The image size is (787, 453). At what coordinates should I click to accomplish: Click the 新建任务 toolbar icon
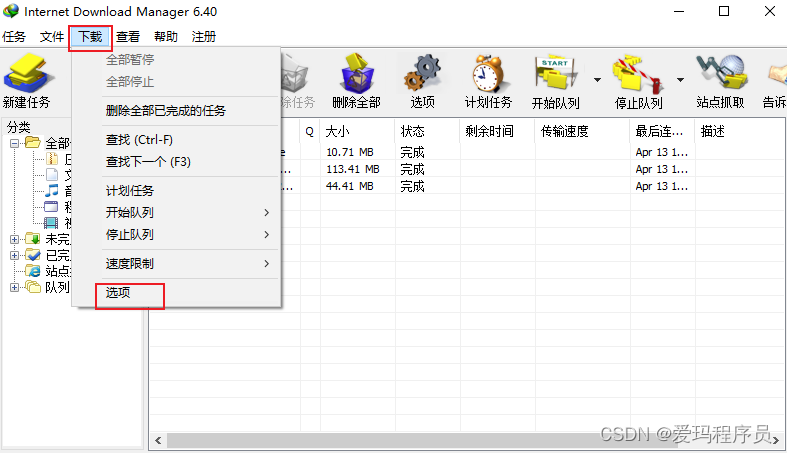pyautogui.click(x=27, y=74)
